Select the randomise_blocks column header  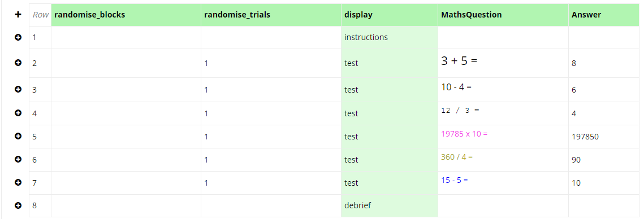(x=126, y=15)
